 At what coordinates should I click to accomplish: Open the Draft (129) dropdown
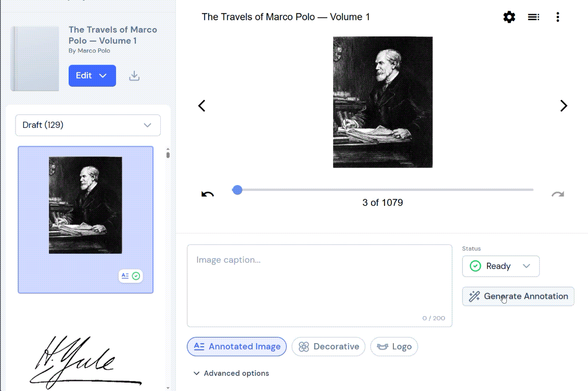click(x=88, y=125)
